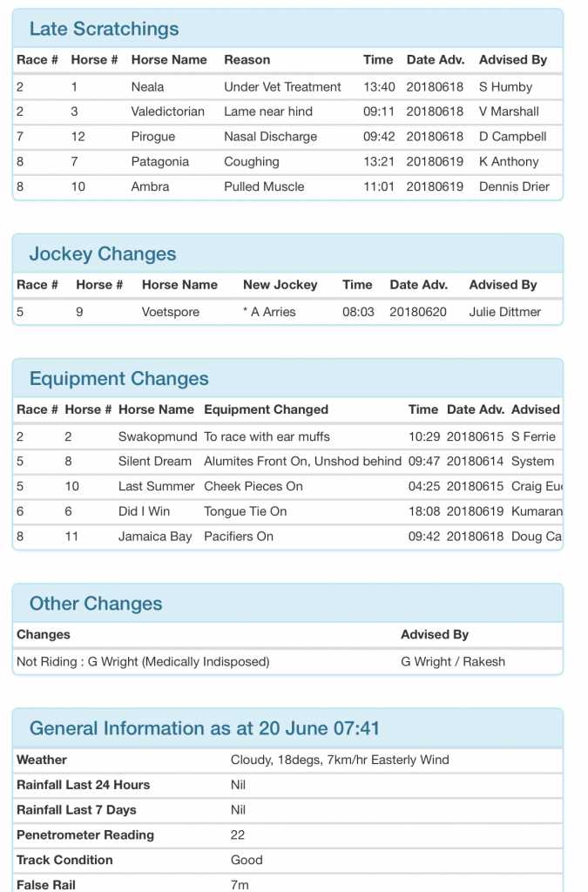Click the New Jockey column header
588x892 pixels.
pyautogui.click(x=280, y=285)
